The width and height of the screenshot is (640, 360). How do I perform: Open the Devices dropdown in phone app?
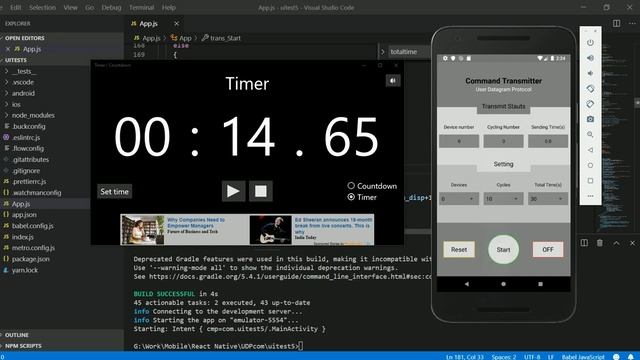pos(459,199)
